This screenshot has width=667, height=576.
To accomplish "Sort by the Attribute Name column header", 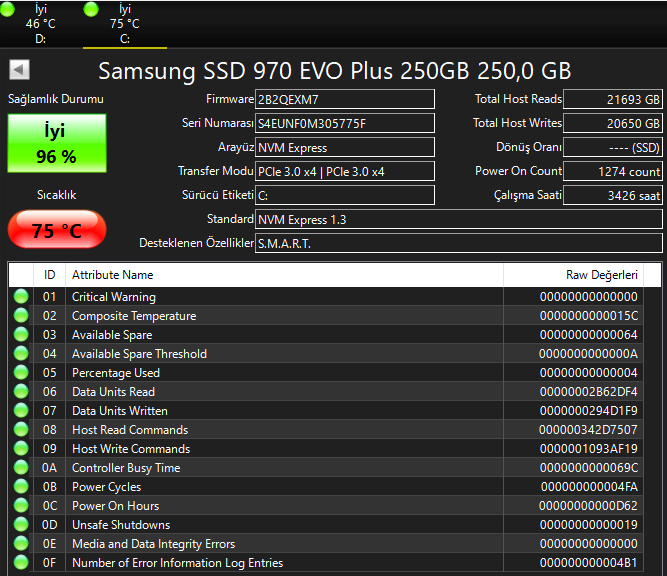I will point(284,275).
